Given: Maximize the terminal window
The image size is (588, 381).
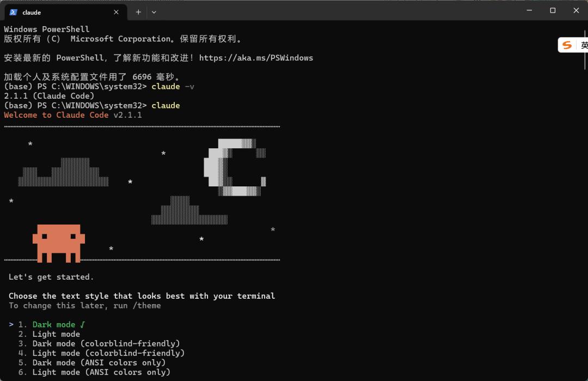Looking at the screenshot, I should point(553,10).
